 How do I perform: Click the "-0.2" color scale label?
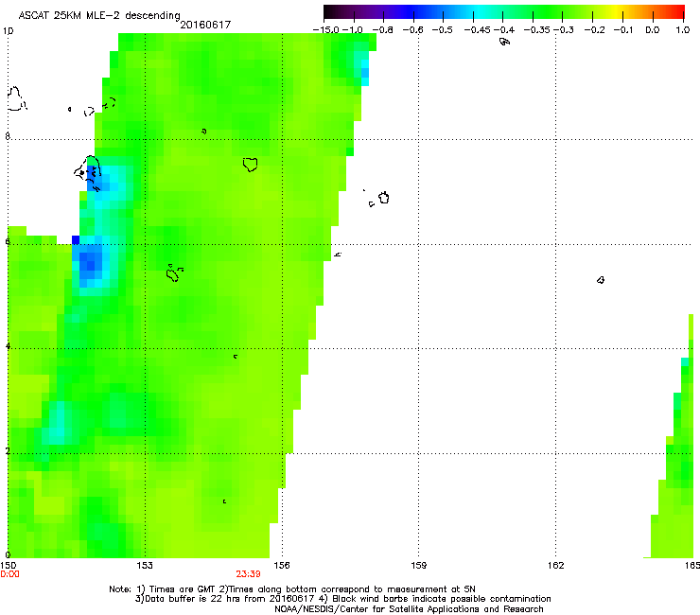pos(594,30)
